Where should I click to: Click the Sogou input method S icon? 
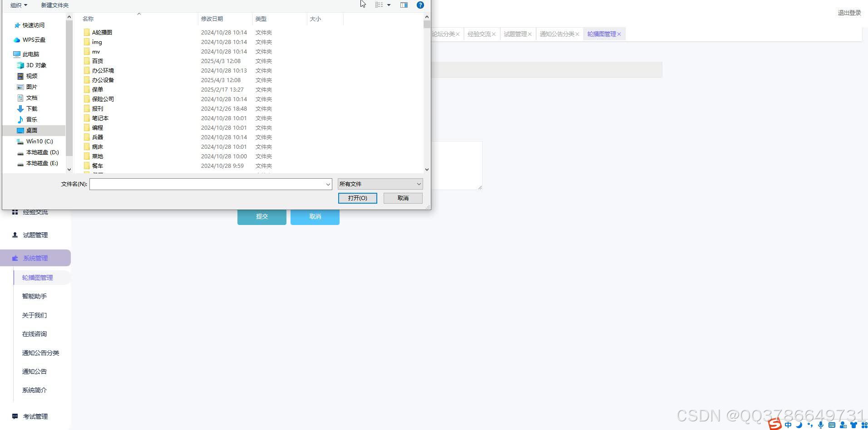tap(775, 425)
